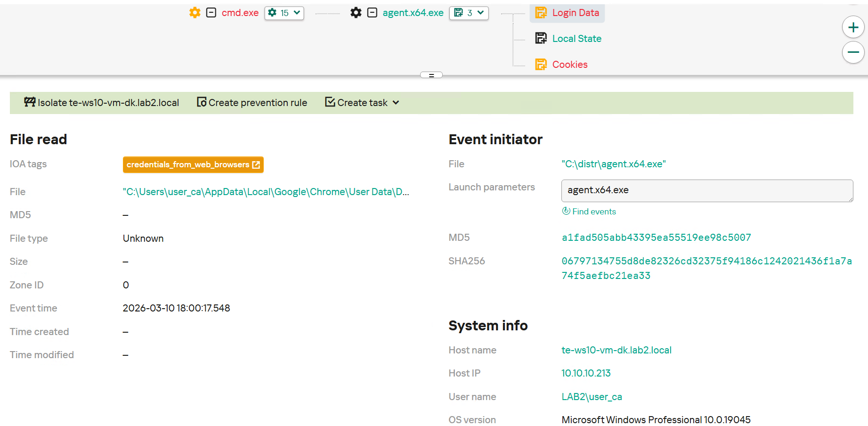868x426 pixels.
Task: Click Create prevention rule
Action: (252, 103)
